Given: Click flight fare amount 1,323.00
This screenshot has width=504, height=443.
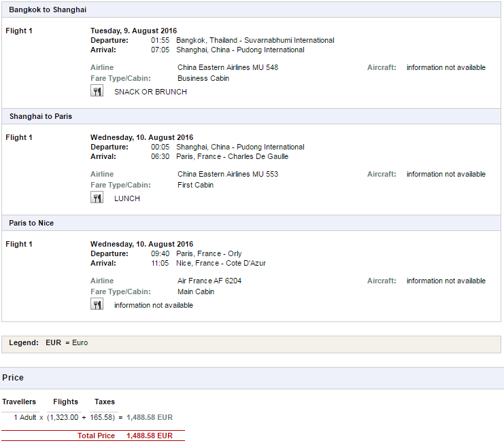Looking at the screenshot, I should point(64,417).
